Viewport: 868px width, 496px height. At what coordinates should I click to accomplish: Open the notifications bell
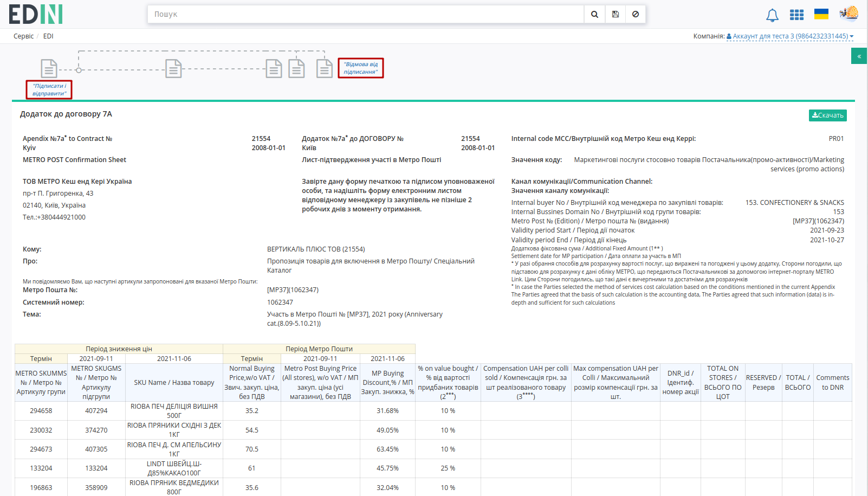(x=772, y=15)
